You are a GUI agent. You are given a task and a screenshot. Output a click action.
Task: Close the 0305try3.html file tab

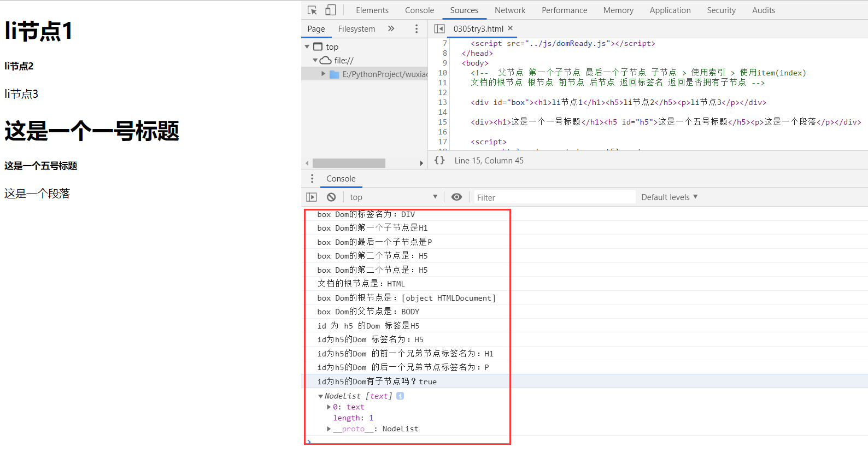click(x=511, y=28)
